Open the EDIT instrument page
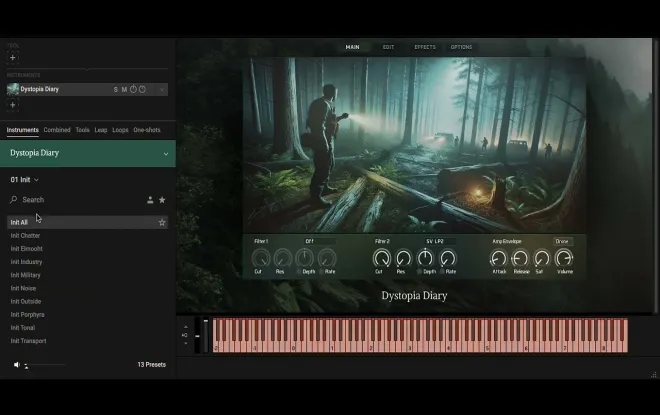This screenshot has height=415, width=660. point(388,47)
